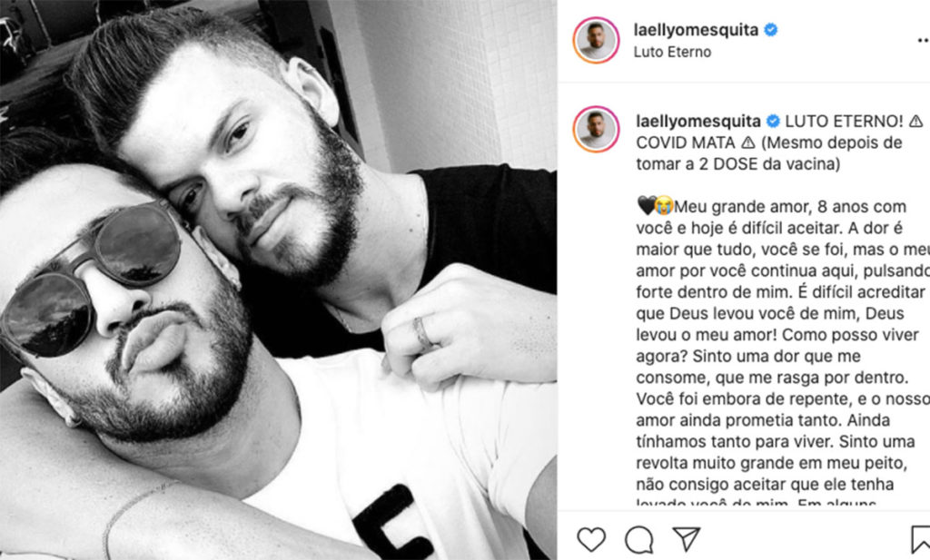Image resolution: width=930 pixels, height=560 pixels.
Task: Open the laellyomesquita username in the caption
Action: 698,121
